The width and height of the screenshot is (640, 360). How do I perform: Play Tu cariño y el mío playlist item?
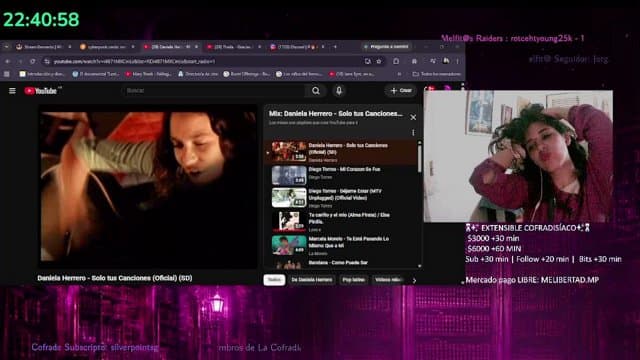pyautogui.click(x=341, y=222)
